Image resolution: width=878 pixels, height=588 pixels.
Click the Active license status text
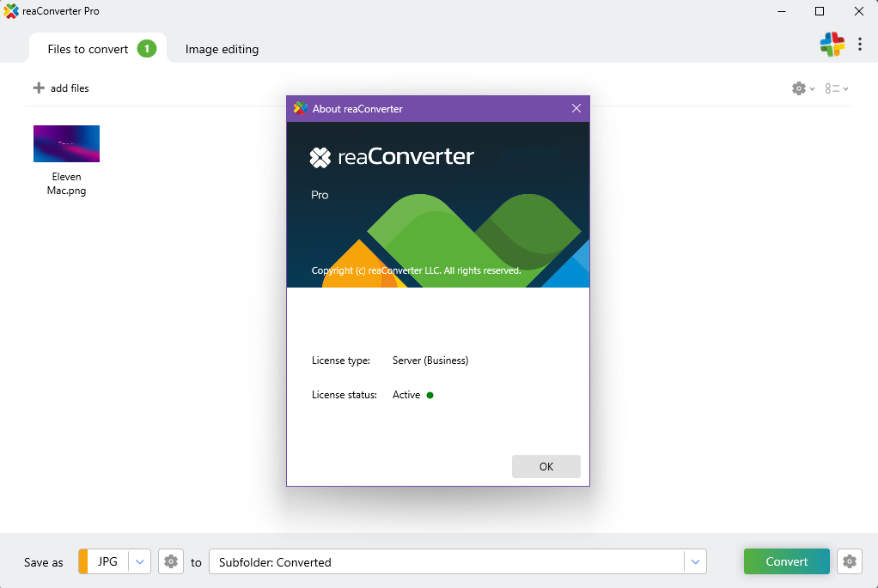click(406, 394)
